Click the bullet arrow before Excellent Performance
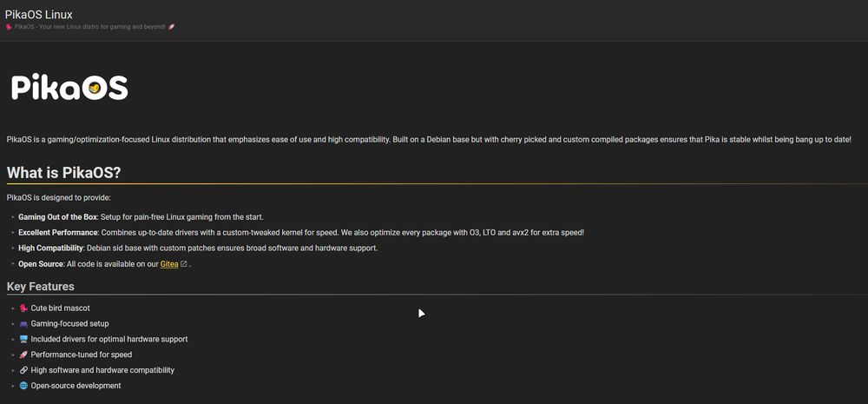 click(x=13, y=232)
